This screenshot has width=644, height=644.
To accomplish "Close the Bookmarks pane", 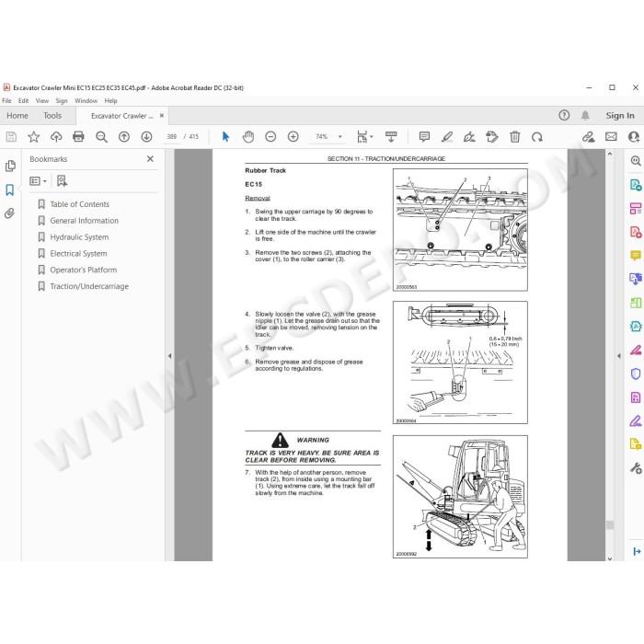I will 150,159.
